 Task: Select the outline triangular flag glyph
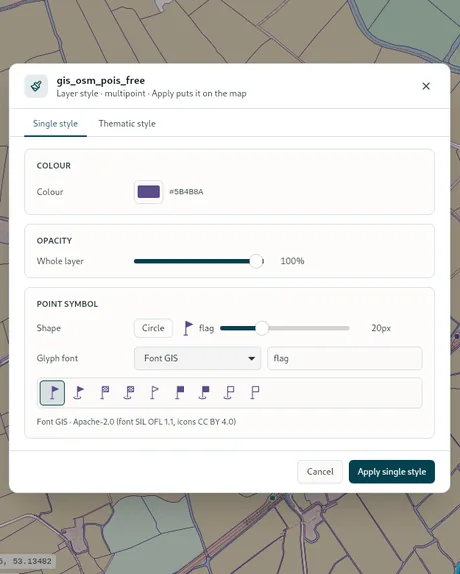(154, 393)
